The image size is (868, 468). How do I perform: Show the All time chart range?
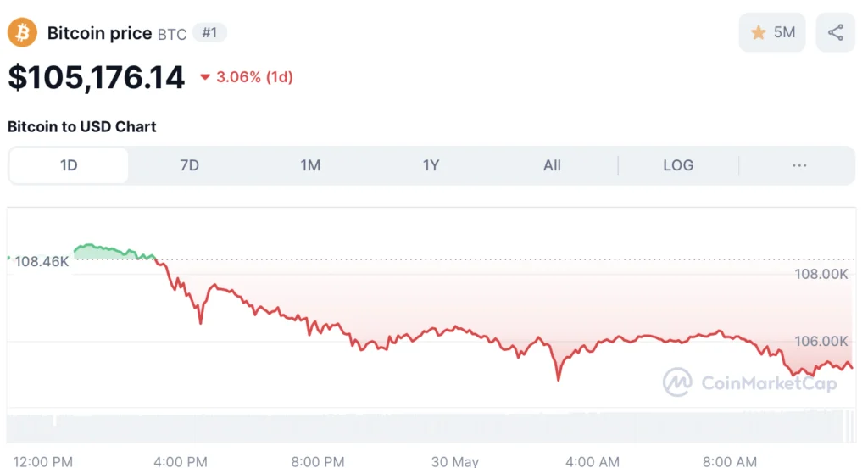[x=552, y=165]
